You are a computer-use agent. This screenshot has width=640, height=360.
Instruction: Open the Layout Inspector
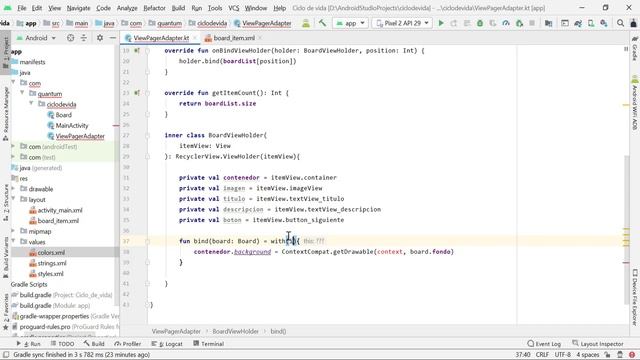(598, 344)
